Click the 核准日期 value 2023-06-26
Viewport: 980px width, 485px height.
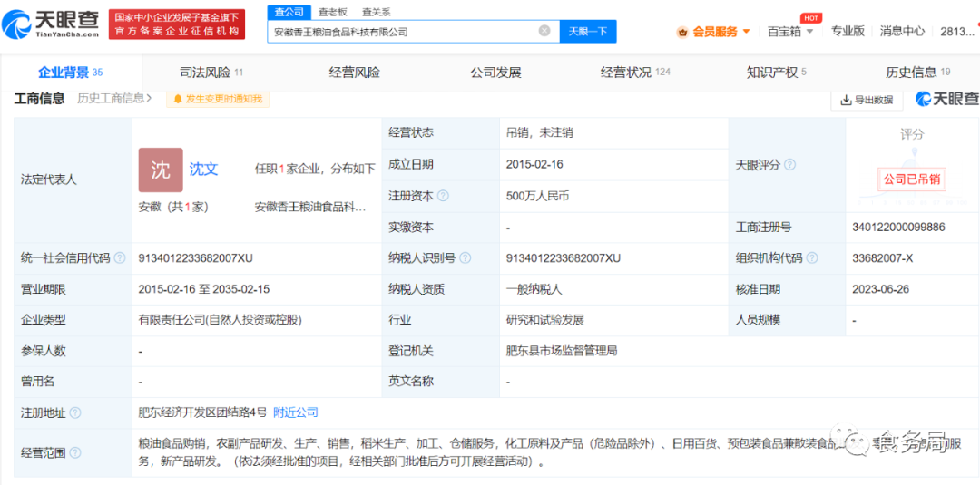[x=880, y=289]
